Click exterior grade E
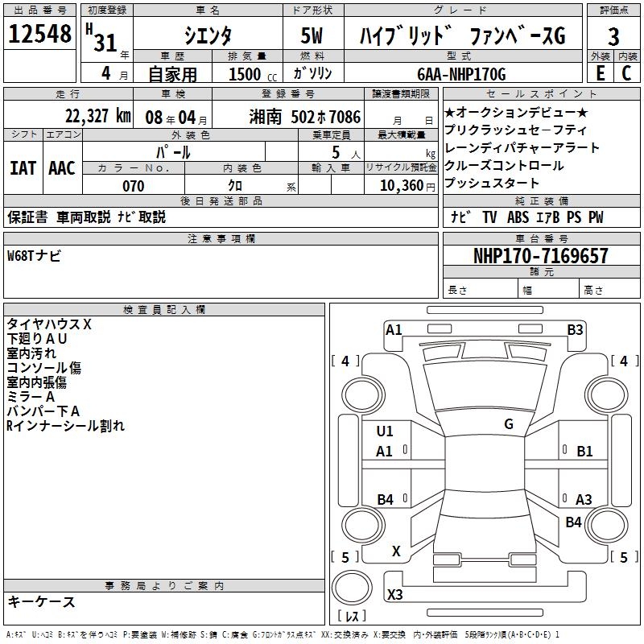 click(x=600, y=73)
